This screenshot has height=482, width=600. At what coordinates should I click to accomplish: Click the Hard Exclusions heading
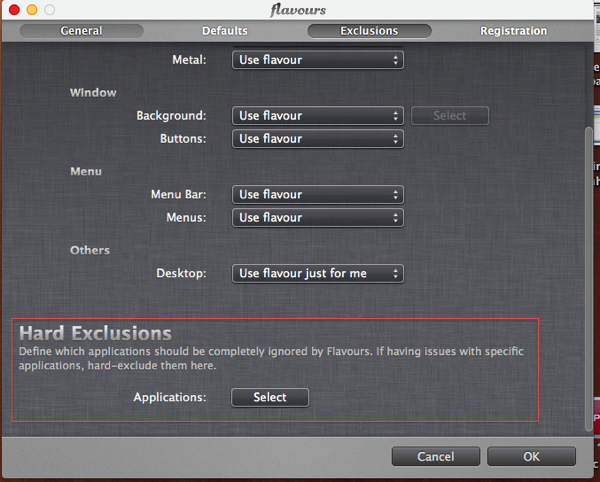[x=95, y=333]
